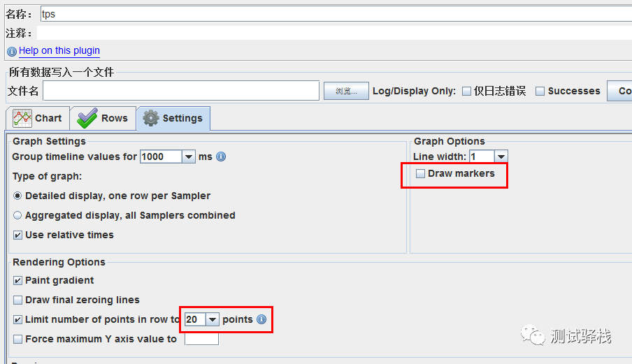Image resolution: width=632 pixels, height=364 pixels.
Task: Select Aggregated display, all Samplers combined
Action: [18, 215]
